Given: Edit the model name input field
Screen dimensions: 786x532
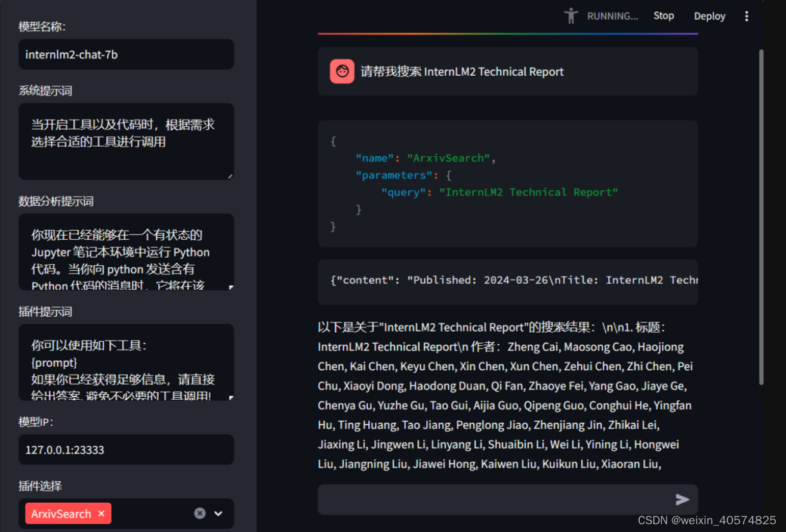Looking at the screenshot, I should tap(126, 54).
